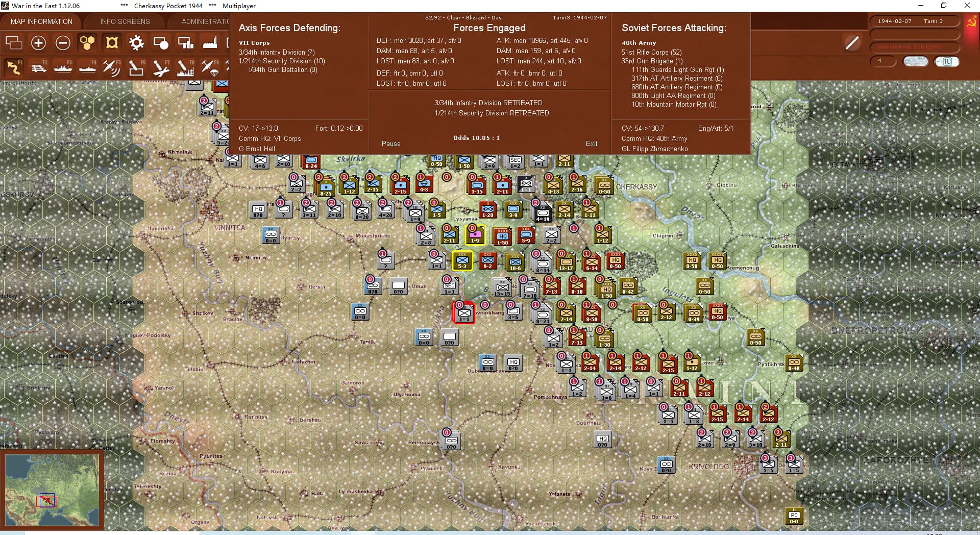Toggle the unit counter display button
The width and height of the screenshot is (980, 535).
coord(112,42)
